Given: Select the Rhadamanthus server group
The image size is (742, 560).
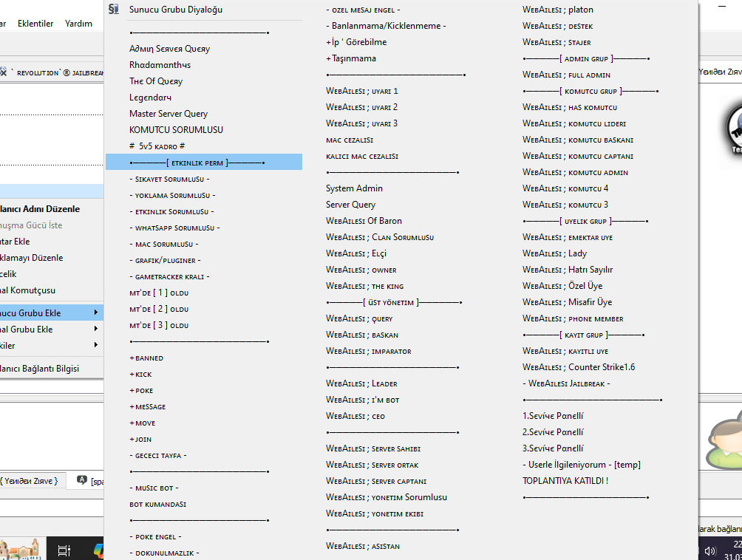Looking at the screenshot, I should (160, 65).
